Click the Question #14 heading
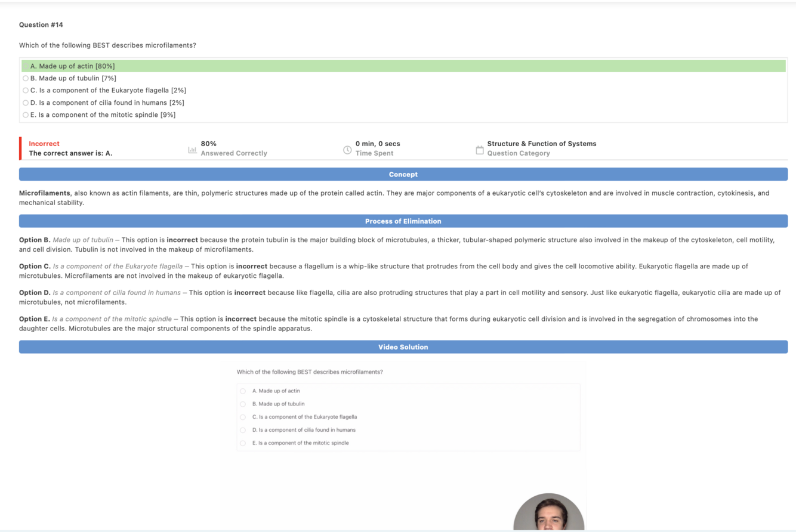This screenshot has width=796, height=532. point(41,25)
